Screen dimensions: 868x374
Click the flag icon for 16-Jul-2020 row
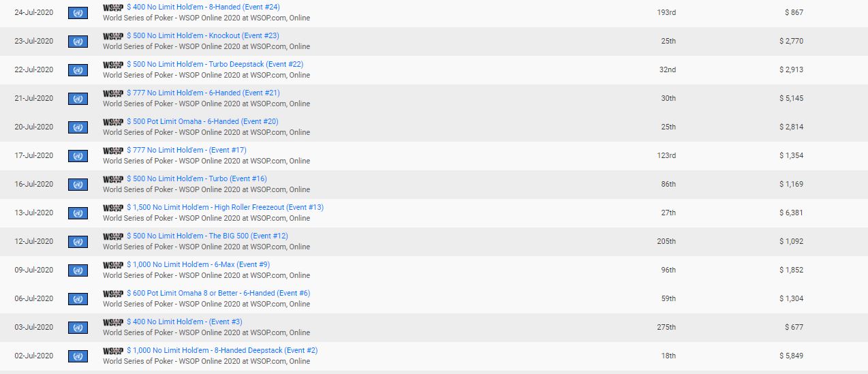78,185
